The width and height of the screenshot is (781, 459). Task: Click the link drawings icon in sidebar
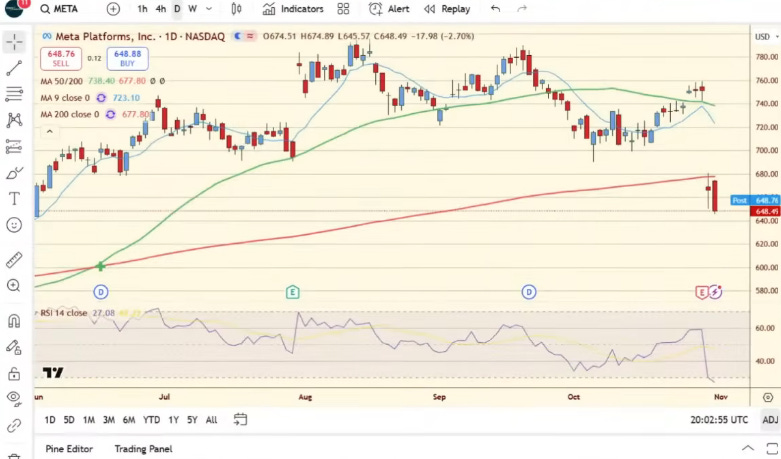(x=14, y=426)
